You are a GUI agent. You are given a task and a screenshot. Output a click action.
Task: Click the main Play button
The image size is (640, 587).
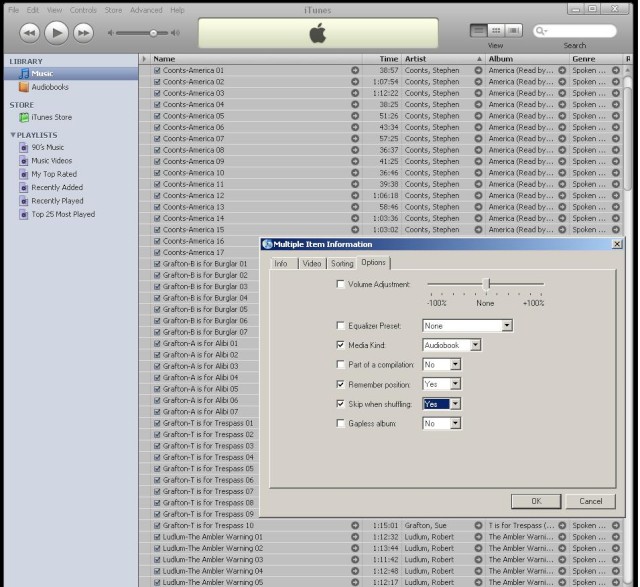click(x=56, y=33)
